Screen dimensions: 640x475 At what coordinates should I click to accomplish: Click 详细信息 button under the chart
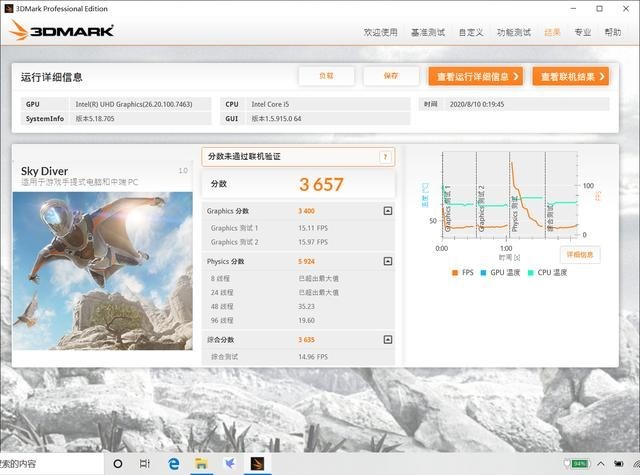[x=580, y=255]
